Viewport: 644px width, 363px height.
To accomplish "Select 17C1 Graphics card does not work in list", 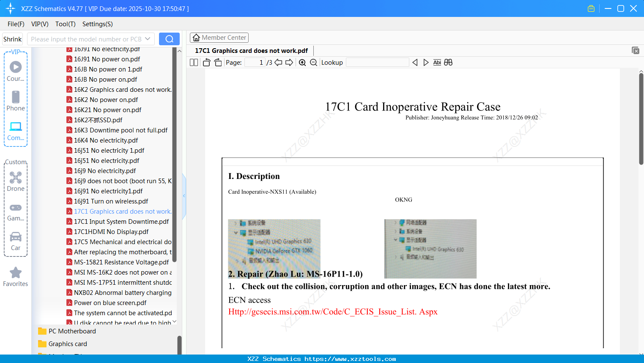I will [123, 212].
